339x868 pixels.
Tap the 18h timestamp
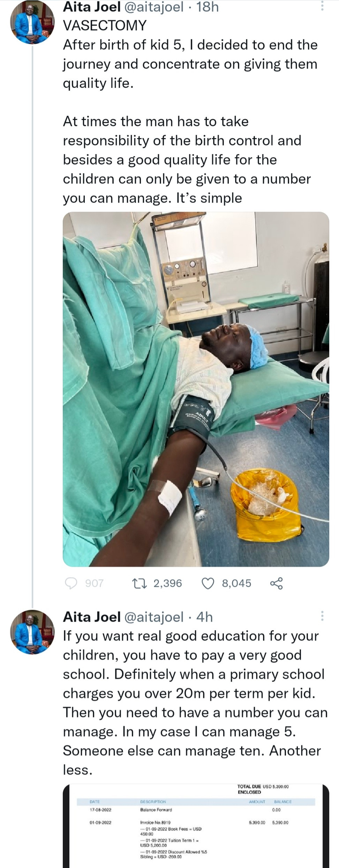coord(208,7)
